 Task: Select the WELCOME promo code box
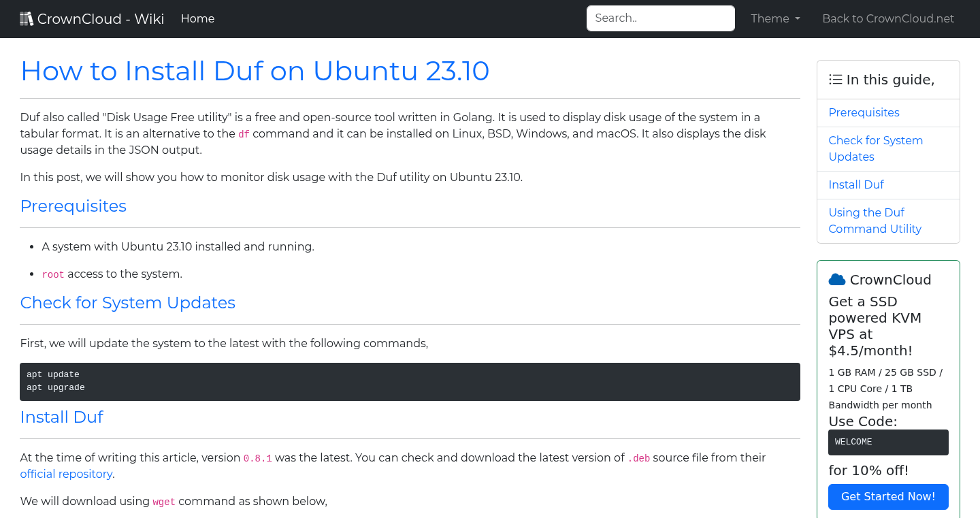click(x=888, y=442)
